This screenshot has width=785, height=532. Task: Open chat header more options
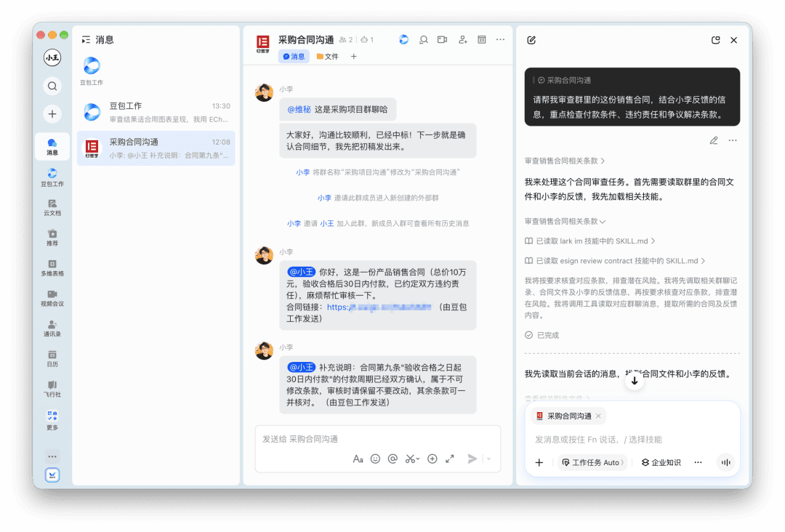(x=501, y=39)
